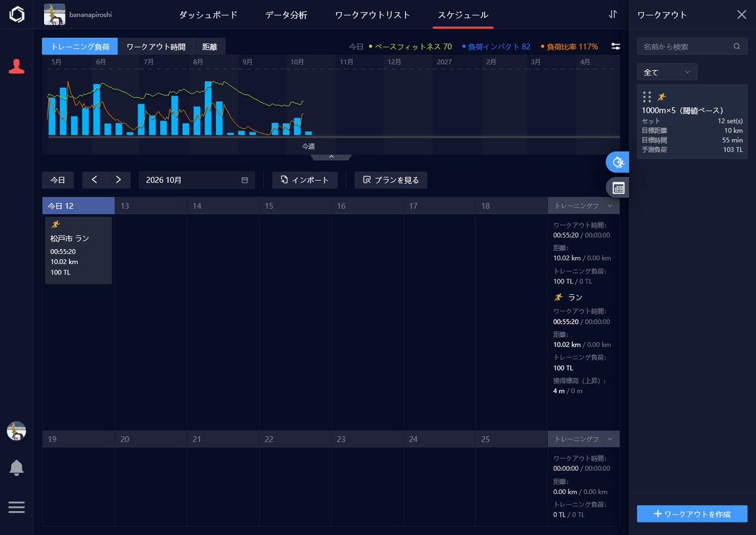The height and width of the screenshot is (535, 756).
Task: Go to next period arrow
Action: click(x=118, y=180)
